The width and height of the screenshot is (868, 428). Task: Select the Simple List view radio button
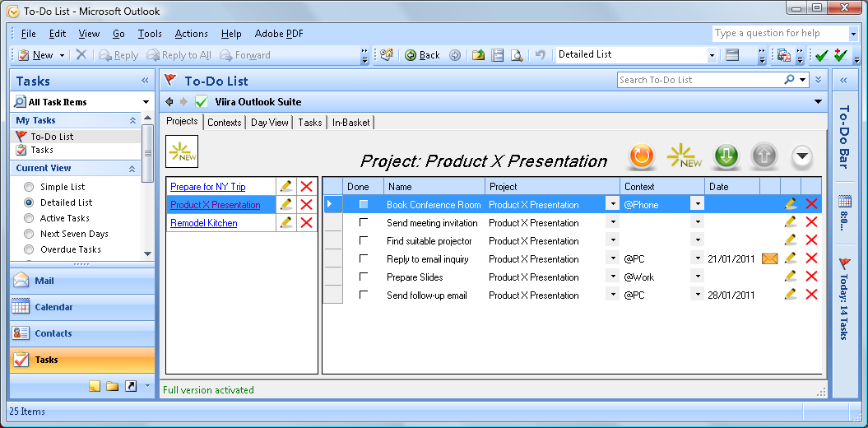[x=29, y=187]
